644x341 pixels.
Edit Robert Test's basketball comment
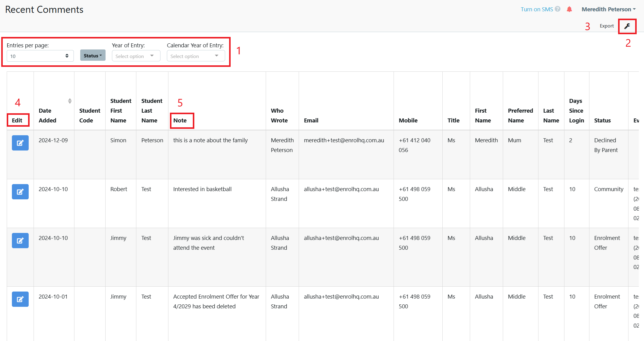(x=20, y=192)
